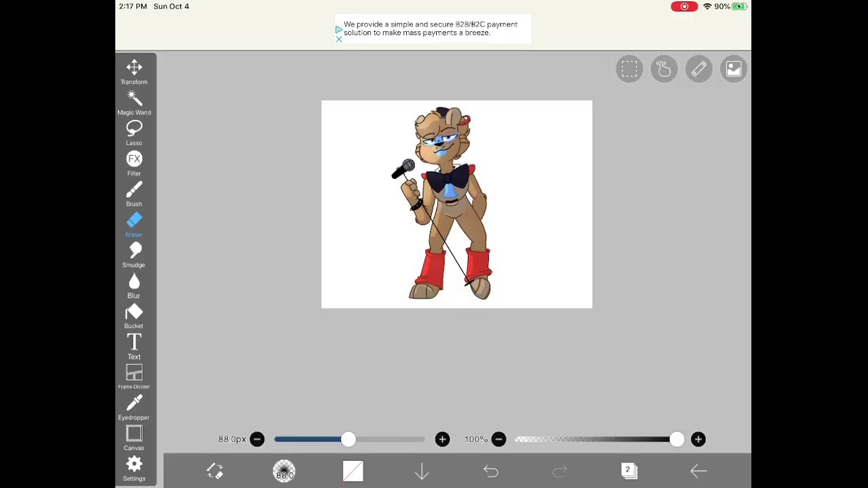Select the Eyedropper tool

click(134, 407)
